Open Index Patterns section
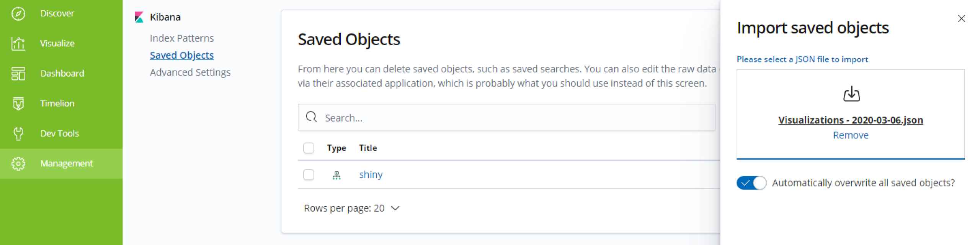Image resolution: width=980 pixels, height=245 pixels. click(x=182, y=38)
